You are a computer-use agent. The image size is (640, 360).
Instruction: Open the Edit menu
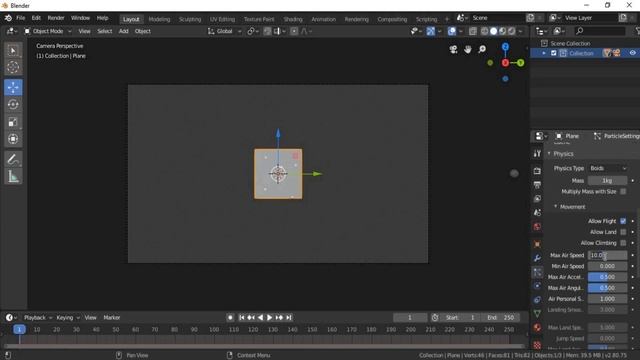36,18
